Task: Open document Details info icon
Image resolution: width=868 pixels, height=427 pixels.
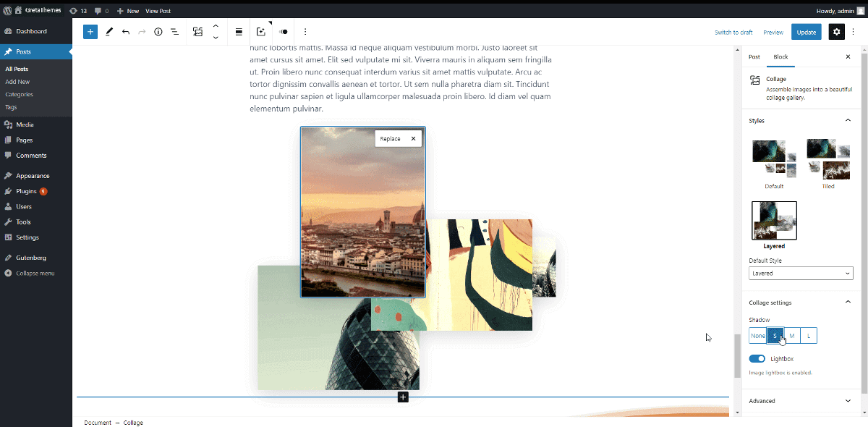Action: point(158,32)
